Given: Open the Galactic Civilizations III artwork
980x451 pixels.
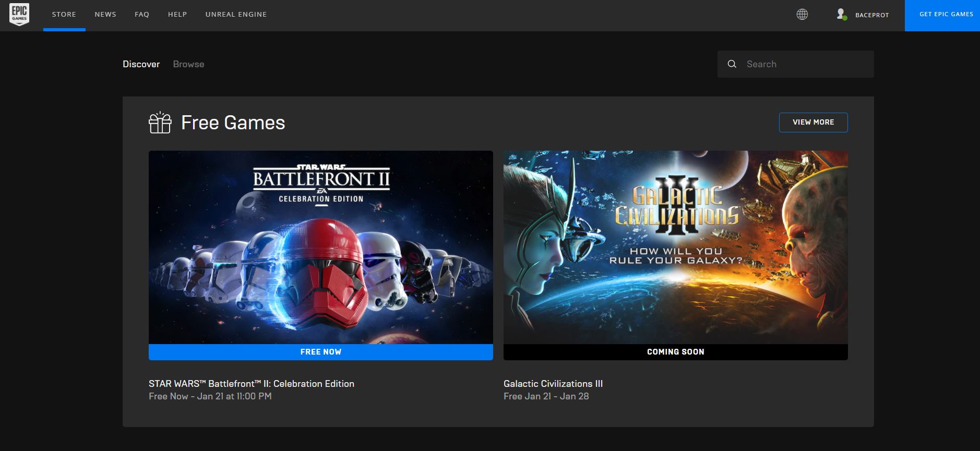Looking at the screenshot, I should coord(676,248).
